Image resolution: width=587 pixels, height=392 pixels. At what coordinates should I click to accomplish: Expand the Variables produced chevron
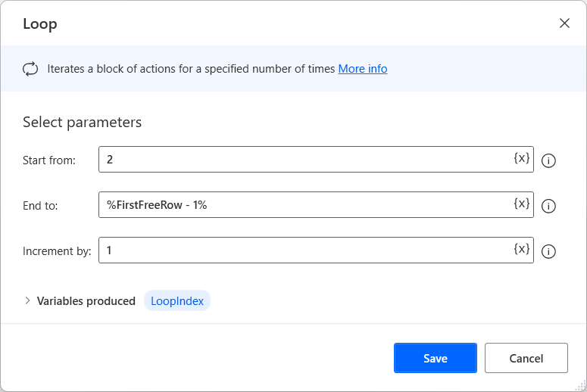coord(28,300)
